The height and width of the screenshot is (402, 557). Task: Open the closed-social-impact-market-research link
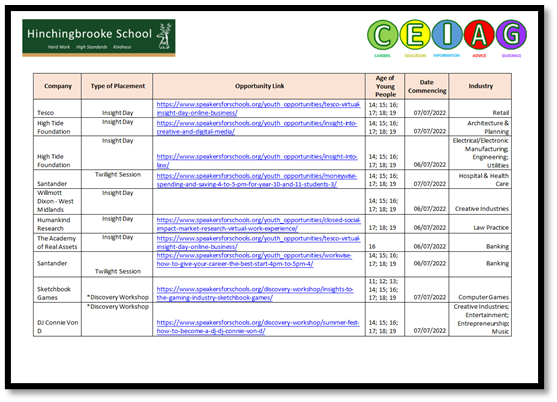click(258, 224)
